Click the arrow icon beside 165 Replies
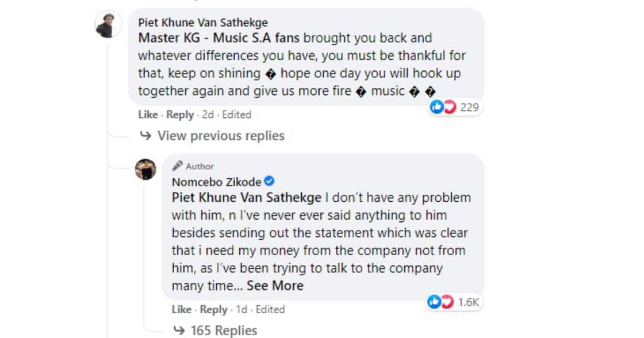 (179, 331)
